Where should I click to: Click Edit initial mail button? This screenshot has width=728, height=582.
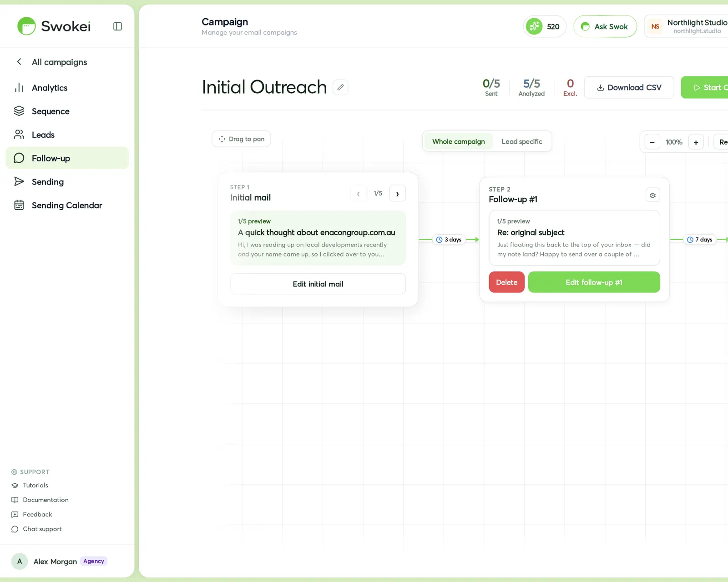coord(318,284)
